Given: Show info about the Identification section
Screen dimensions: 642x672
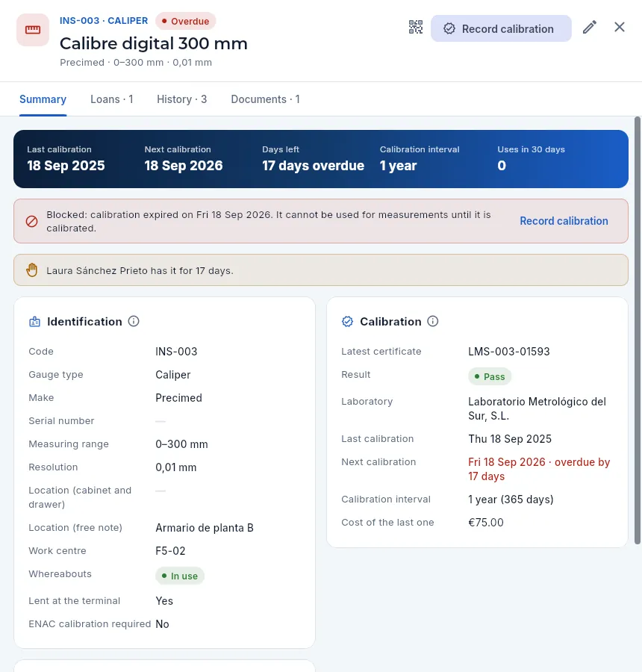Looking at the screenshot, I should pyautogui.click(x=134, y=321).
